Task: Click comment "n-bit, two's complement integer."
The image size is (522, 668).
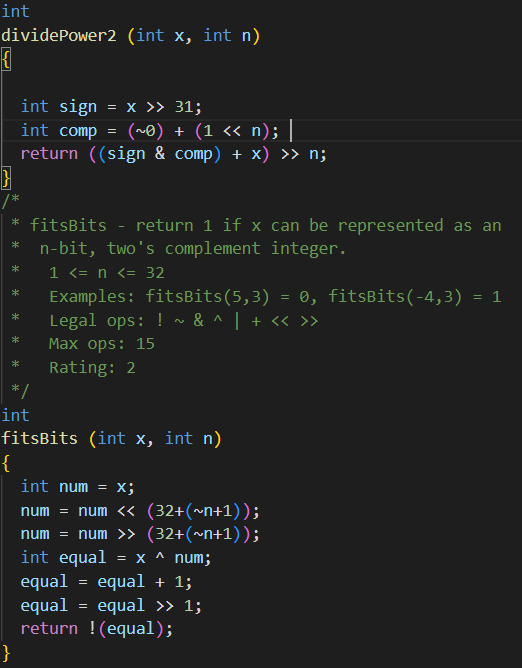Action: pos(193,249)
